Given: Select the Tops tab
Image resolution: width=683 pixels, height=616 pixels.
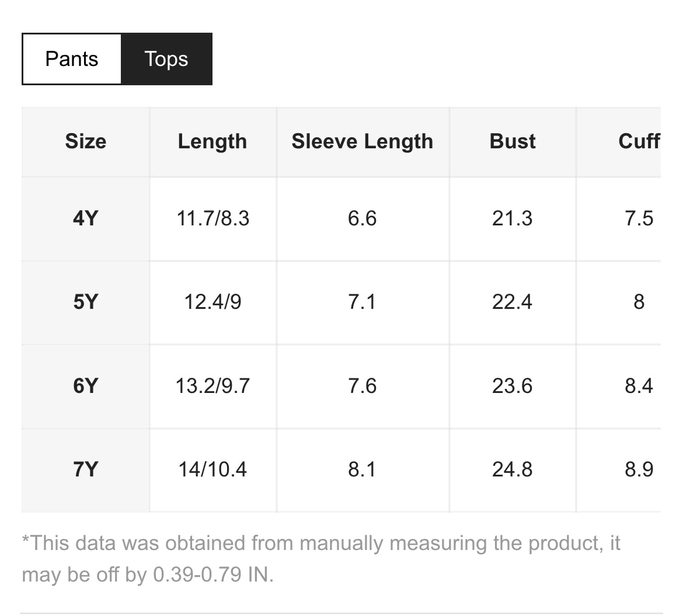Looking at the screenshot, I should pyautogui.click(x=166, y=59).
